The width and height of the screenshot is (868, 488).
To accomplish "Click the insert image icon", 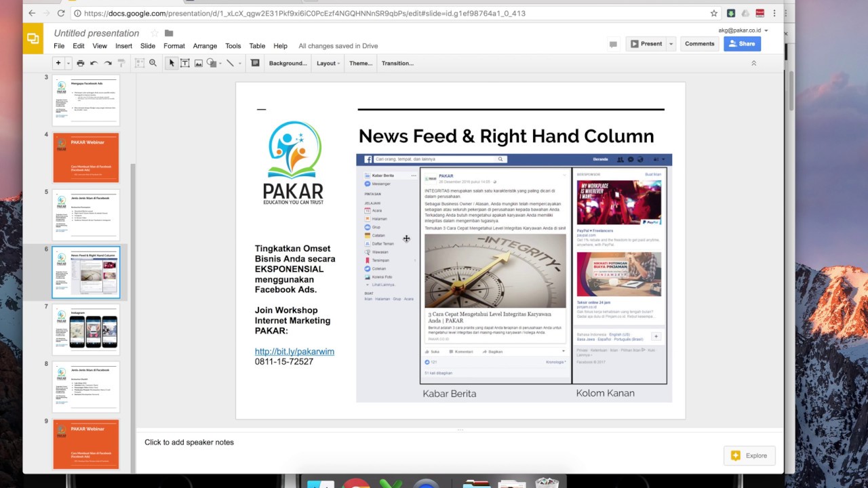I will 199,63.
